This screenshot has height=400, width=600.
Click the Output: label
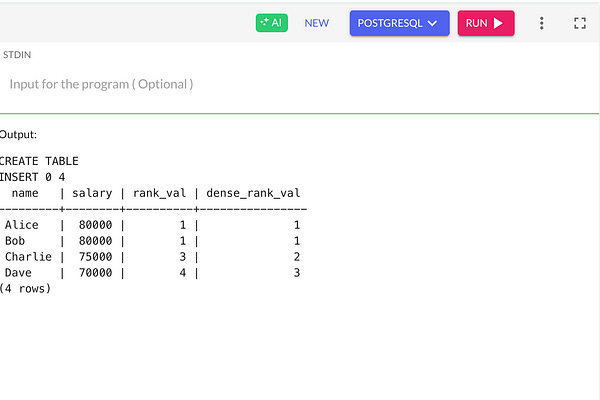pos(18,135)
